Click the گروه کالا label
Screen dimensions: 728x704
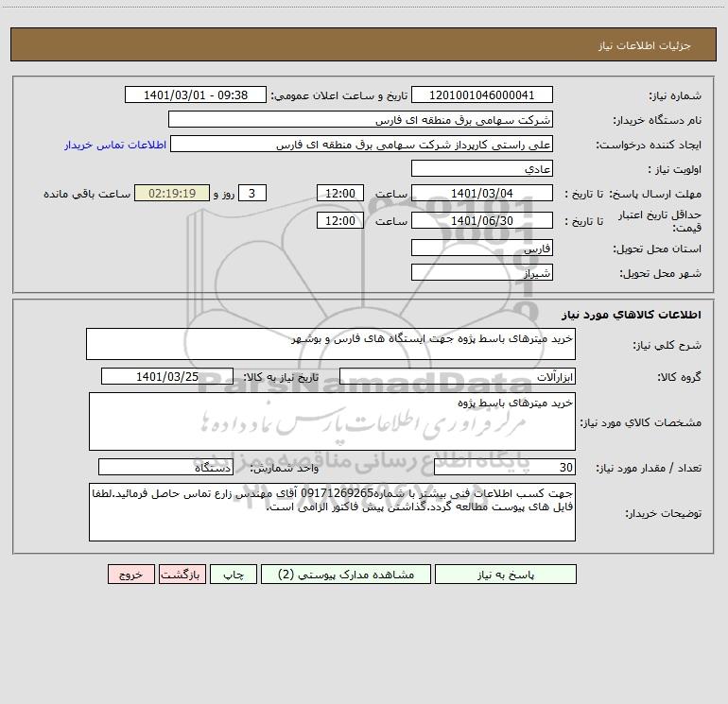pyautogui.click(x=679, y=377)
